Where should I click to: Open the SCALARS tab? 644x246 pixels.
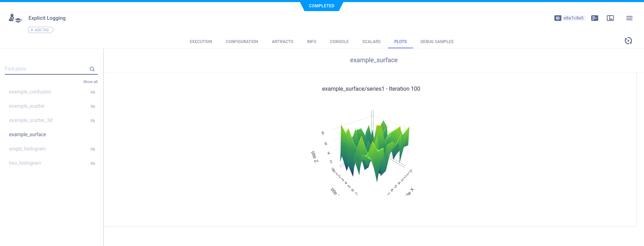click(x=371, y=42)
